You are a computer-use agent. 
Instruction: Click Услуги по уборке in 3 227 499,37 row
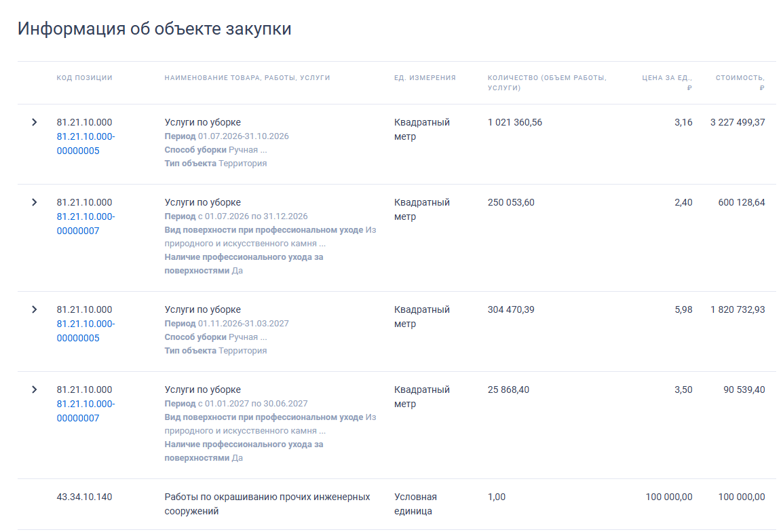tap(203, 122)
